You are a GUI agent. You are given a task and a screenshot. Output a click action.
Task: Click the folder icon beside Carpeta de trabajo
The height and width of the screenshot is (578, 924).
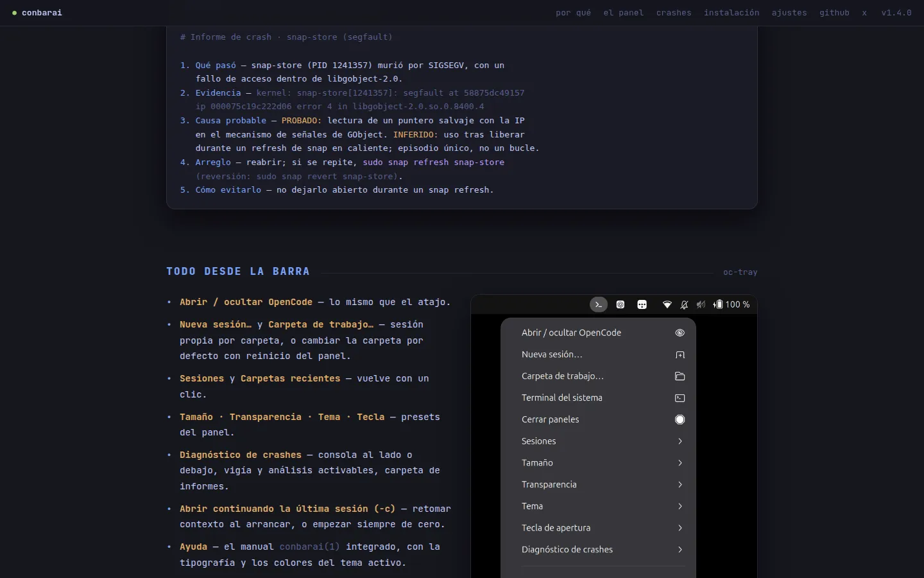coord(680,376)
